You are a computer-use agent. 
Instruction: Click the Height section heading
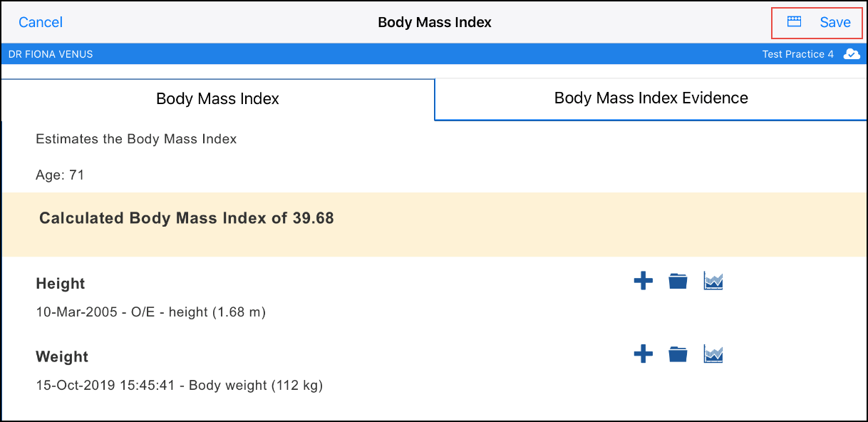tap(61, 284)
